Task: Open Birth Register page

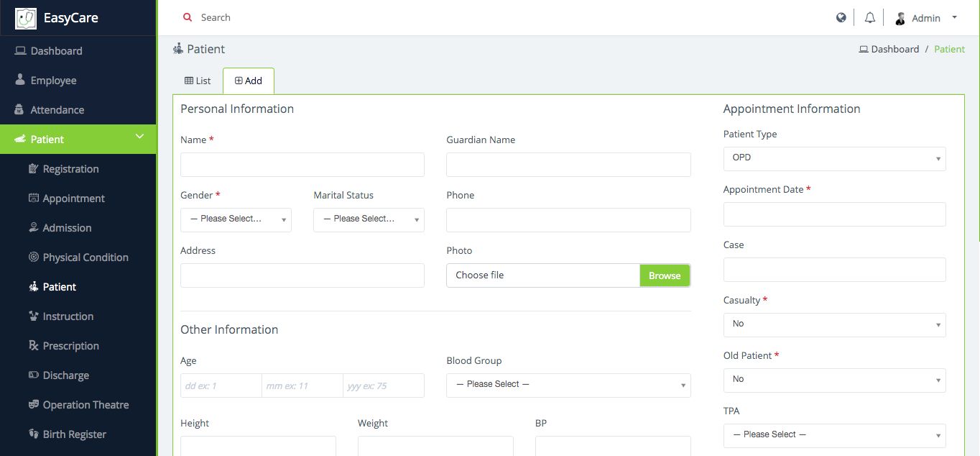Action: tap(74, 434)
